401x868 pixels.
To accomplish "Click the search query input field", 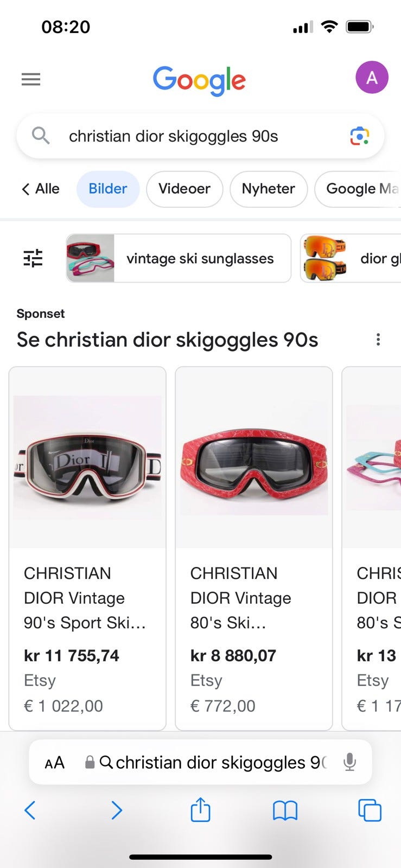I will pos(200,136).
